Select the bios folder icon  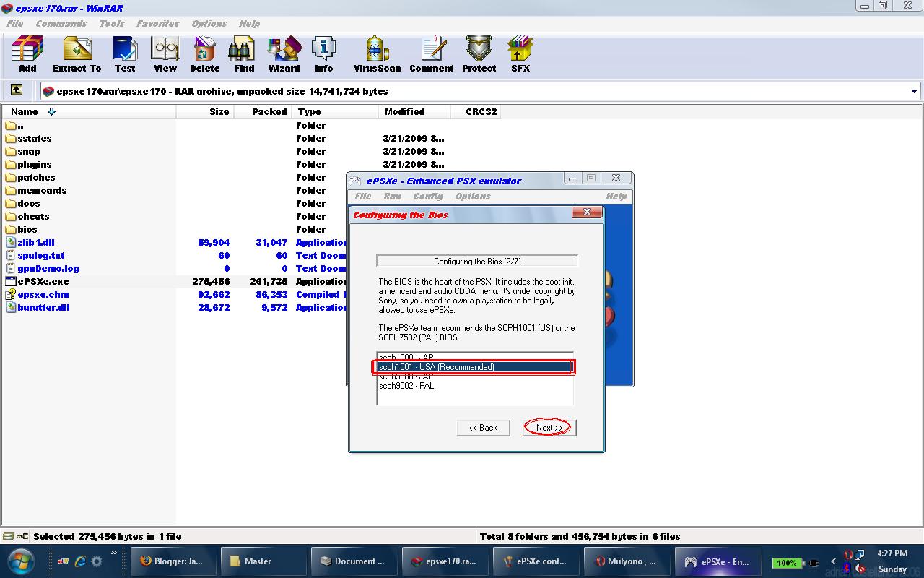pyautogui.click(x=11, y=229)
